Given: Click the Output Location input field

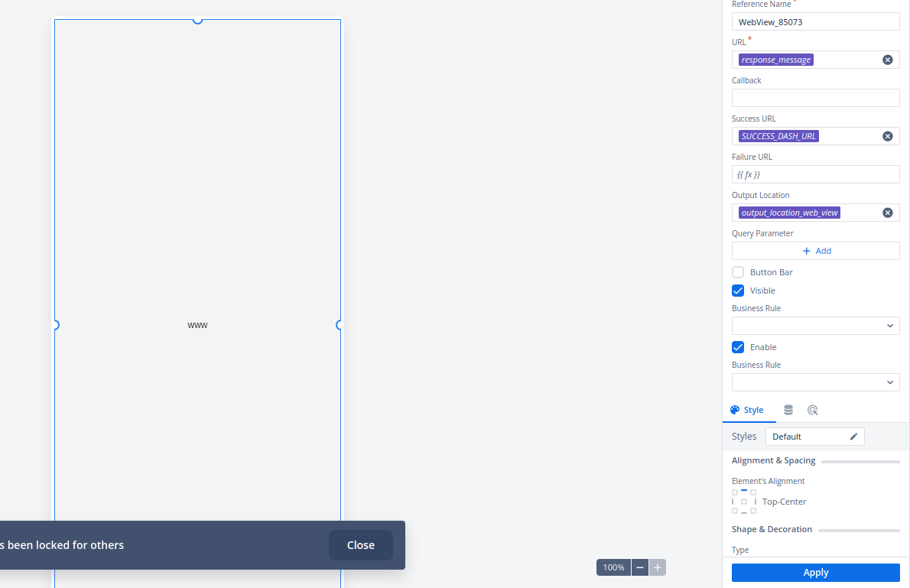Looking at the screenshot, I should (815, 213).
